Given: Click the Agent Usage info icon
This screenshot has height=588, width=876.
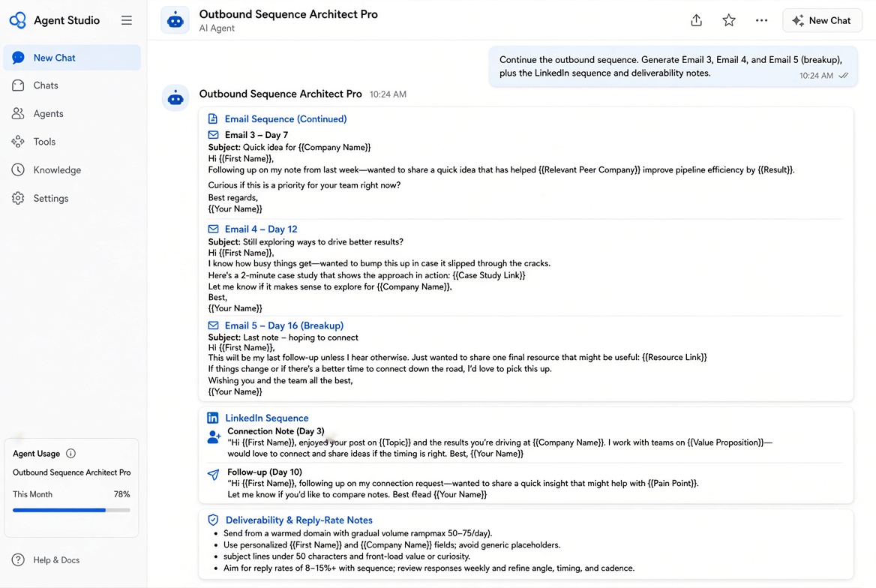Looking at the screenshot, I should [70, 453].
